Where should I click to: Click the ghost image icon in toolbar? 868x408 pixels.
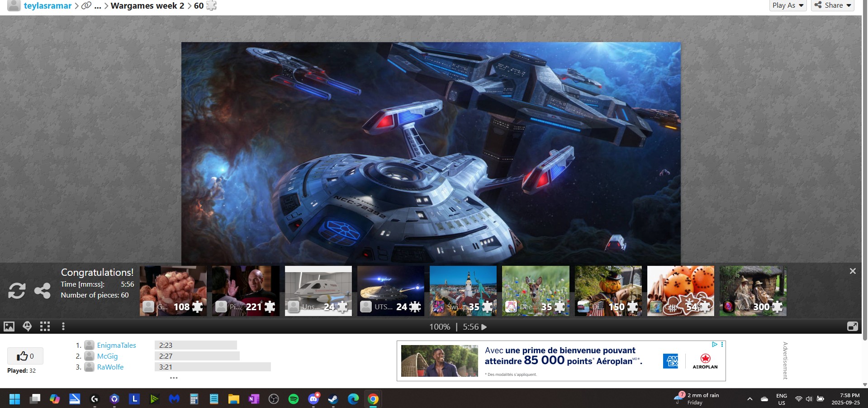[27, 326]
